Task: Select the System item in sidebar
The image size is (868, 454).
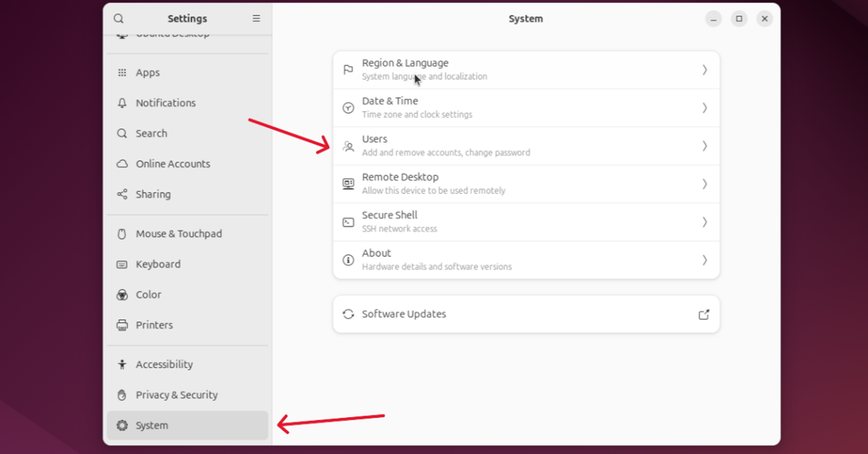Action: (152, 426)
